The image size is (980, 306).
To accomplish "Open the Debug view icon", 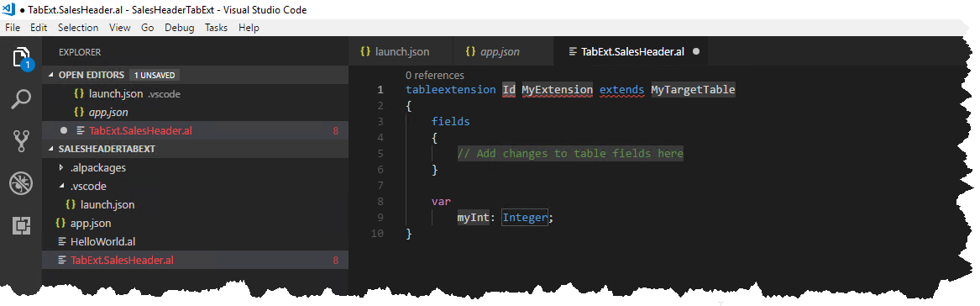I will pos(22,183).
